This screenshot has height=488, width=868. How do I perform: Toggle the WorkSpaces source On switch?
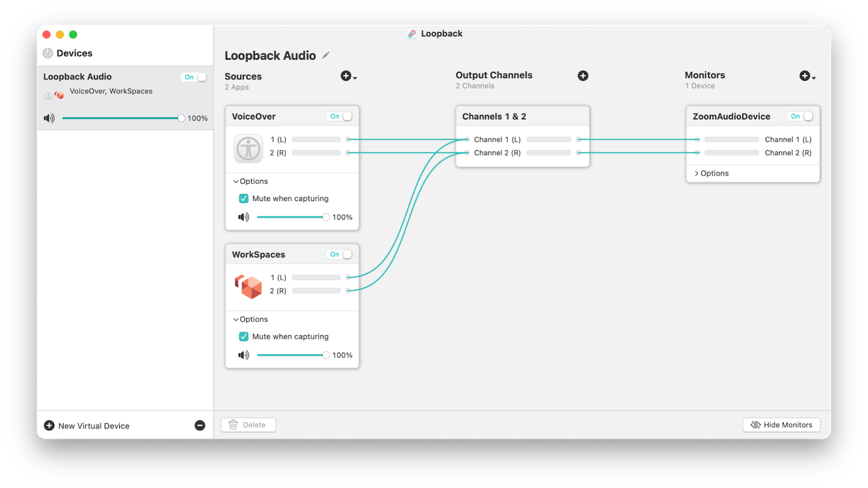click(340, 254)
